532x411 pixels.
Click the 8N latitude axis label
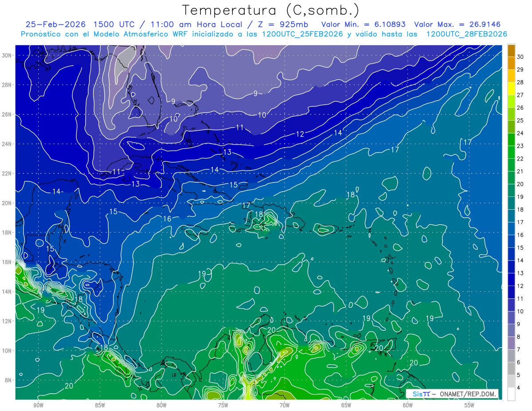[x=9, y=380]
